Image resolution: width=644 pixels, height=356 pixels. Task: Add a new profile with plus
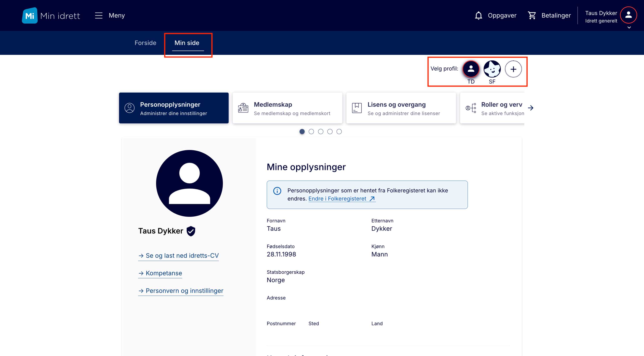coord(513,69)
